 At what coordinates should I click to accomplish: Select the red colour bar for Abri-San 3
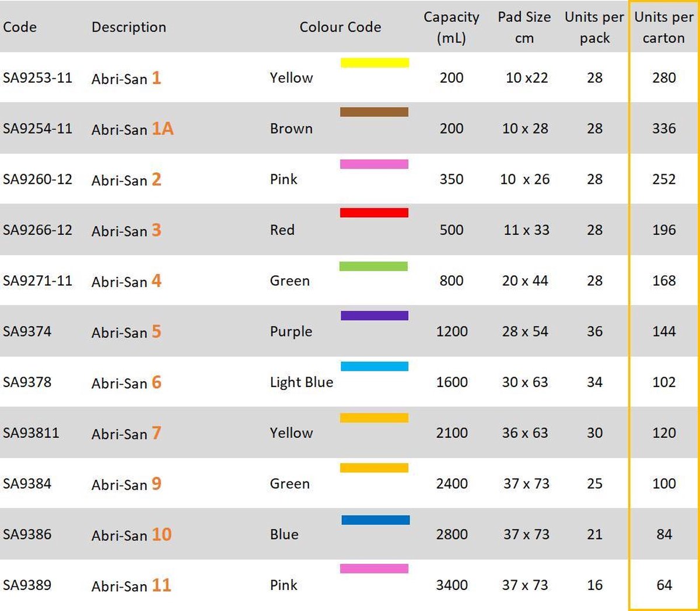coord(374,213)
